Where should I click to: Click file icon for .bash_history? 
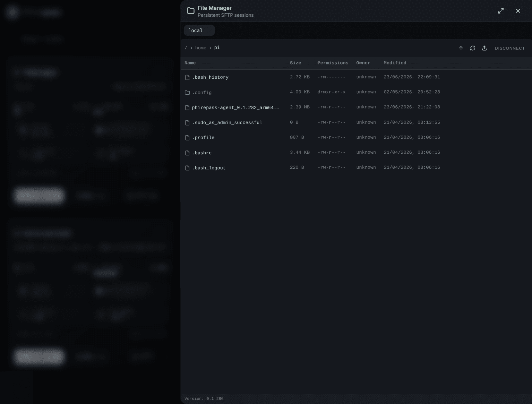click(187, 77)
